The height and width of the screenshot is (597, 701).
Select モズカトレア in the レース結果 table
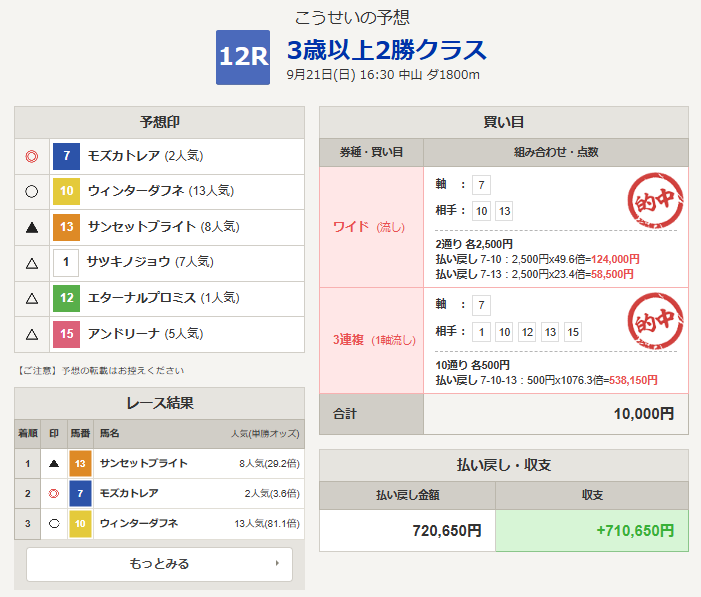[x=127, y=494]
